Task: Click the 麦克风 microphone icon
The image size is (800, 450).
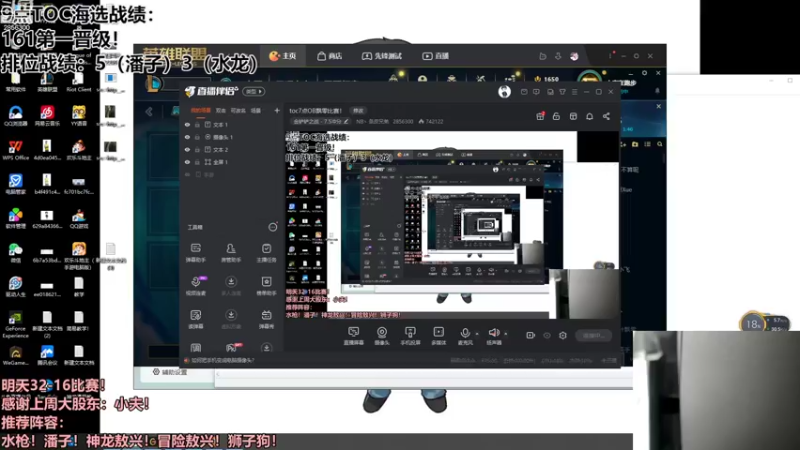Action: pos(465,336)
